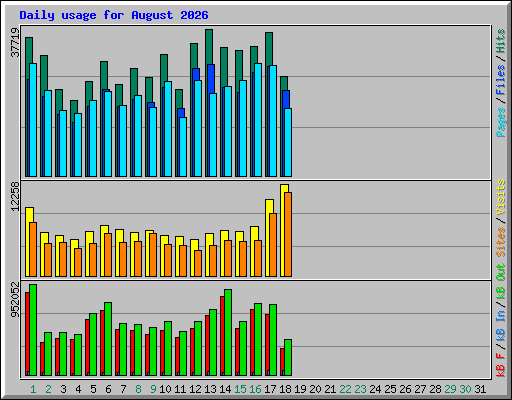Image resolution: width=512 pixels, height=400 pixels.
Task: Click day label 18 on the x-axis
Action: tap(285, 389)
